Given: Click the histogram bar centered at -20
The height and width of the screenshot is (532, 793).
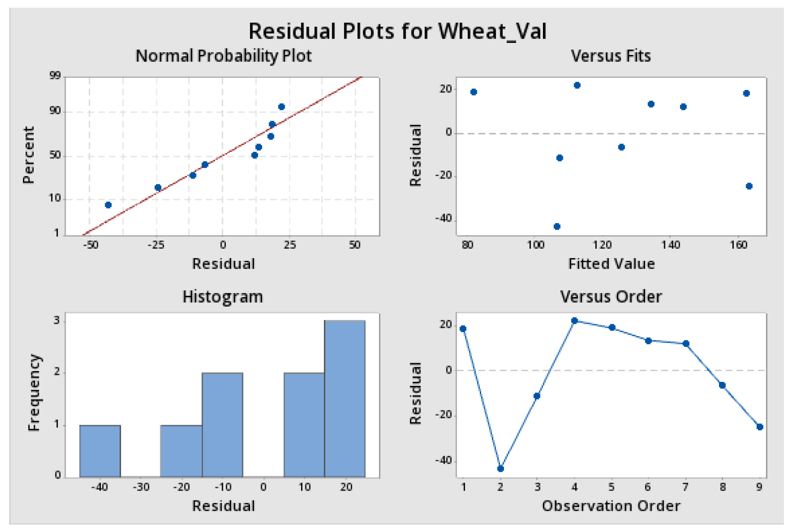Looking at the screenshot, I should point(181,451).
